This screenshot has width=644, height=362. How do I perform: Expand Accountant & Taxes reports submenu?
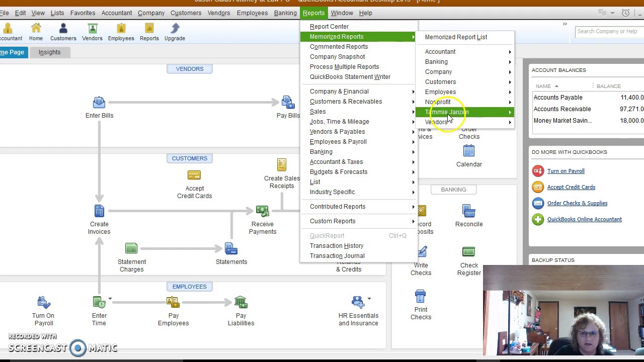coord(359,162)
